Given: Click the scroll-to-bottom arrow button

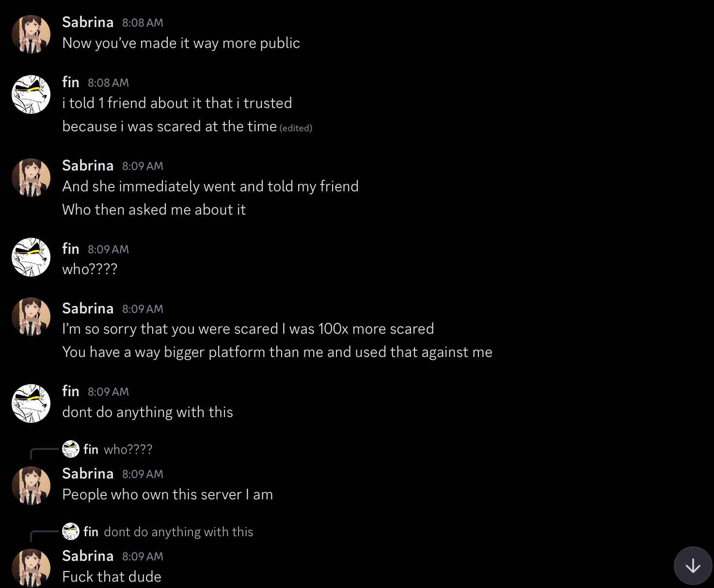Looking at the screenshot, I should 693,565.
